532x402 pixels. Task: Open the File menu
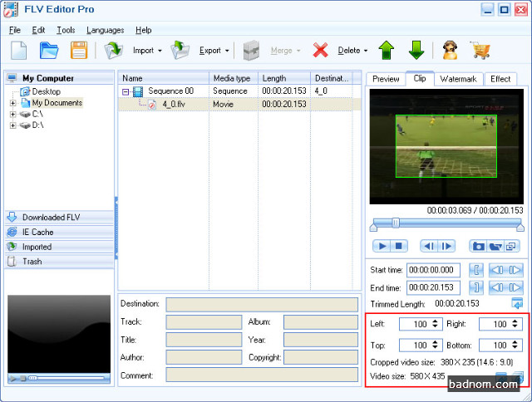pos(15,30)
